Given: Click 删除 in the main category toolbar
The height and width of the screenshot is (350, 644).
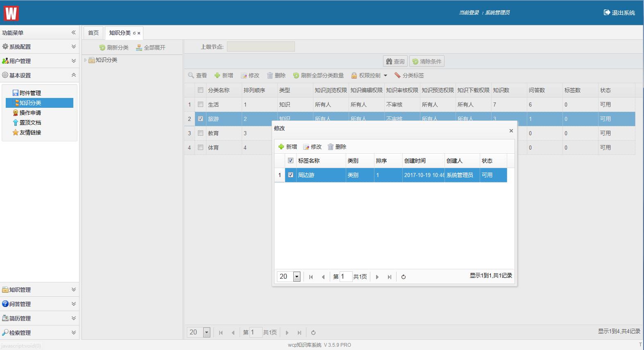Looking at the screenshot, I should pos(276,75).
